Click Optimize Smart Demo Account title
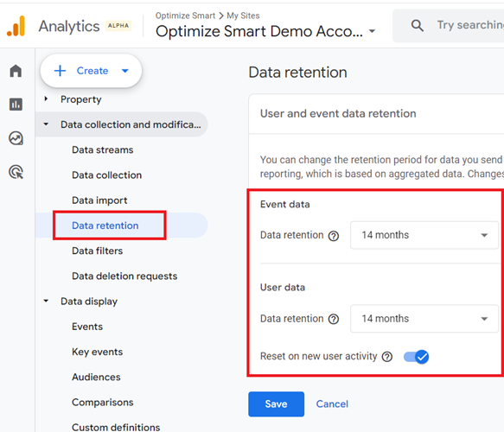 (259, 31)
